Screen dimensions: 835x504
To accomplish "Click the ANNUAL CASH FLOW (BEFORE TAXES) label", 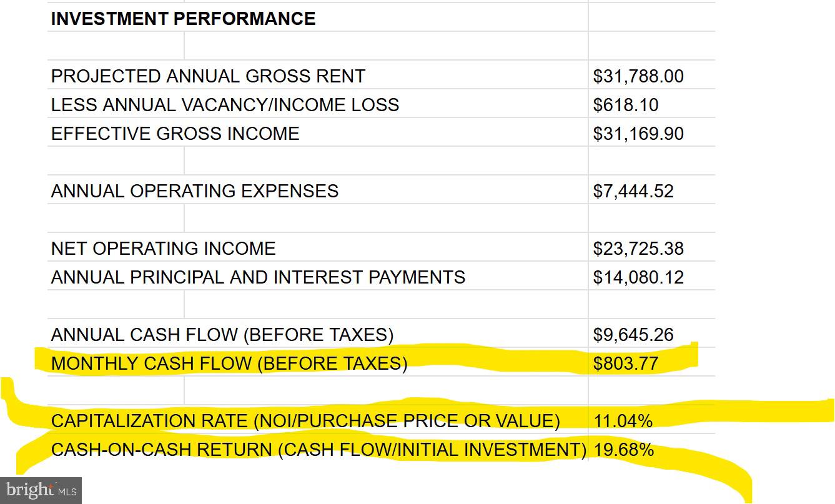I will pos(222,335).
